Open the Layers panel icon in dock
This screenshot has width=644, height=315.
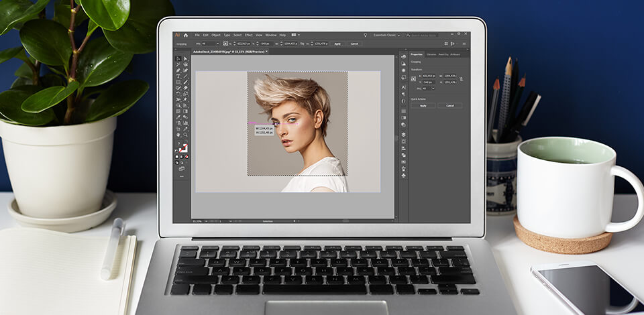403,135
